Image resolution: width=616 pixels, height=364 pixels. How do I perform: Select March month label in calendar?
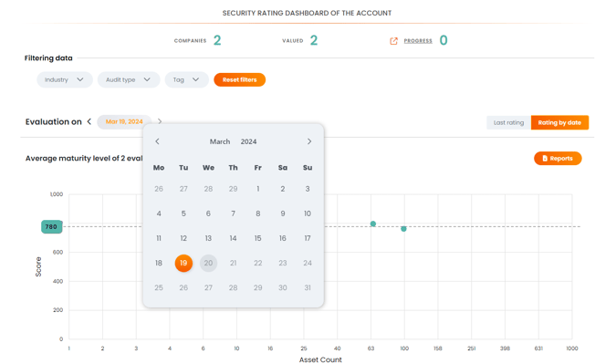coord(220,141)
